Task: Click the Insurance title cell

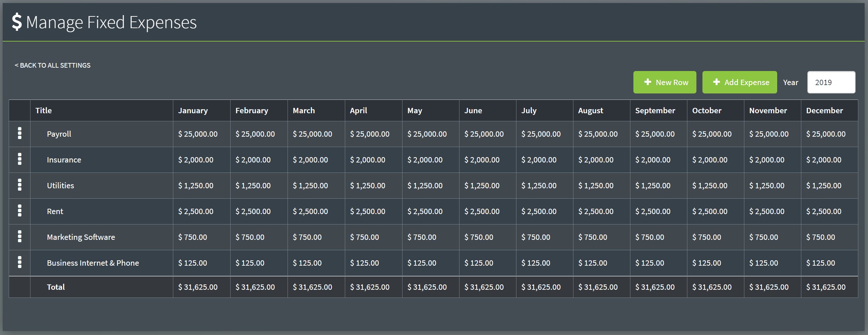Action: pyautogui.click(x=64, y=160)
